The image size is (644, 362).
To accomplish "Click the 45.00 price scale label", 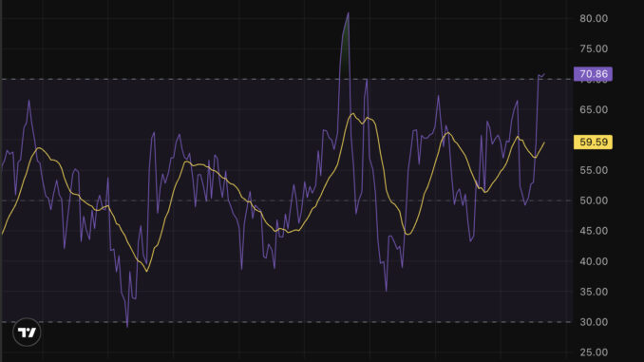I will (594, 231).
